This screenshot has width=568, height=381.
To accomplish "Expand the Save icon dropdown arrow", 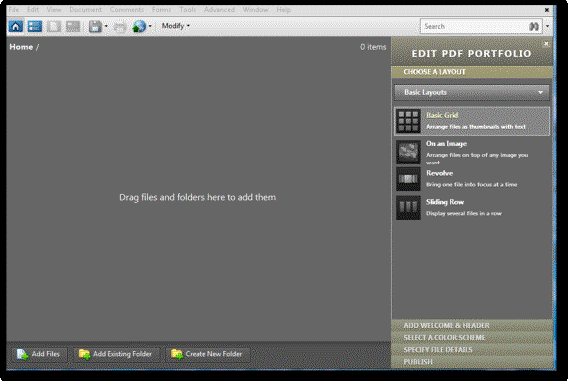I will click(106, 26).
